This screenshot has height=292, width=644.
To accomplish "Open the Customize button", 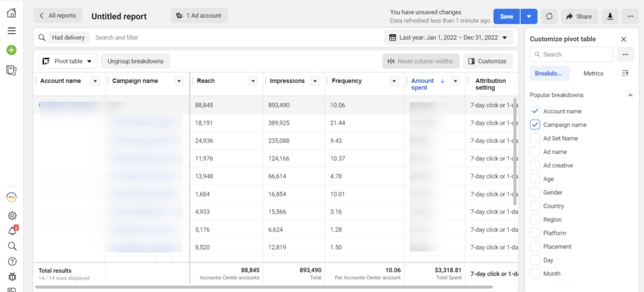I will point(487,61).
